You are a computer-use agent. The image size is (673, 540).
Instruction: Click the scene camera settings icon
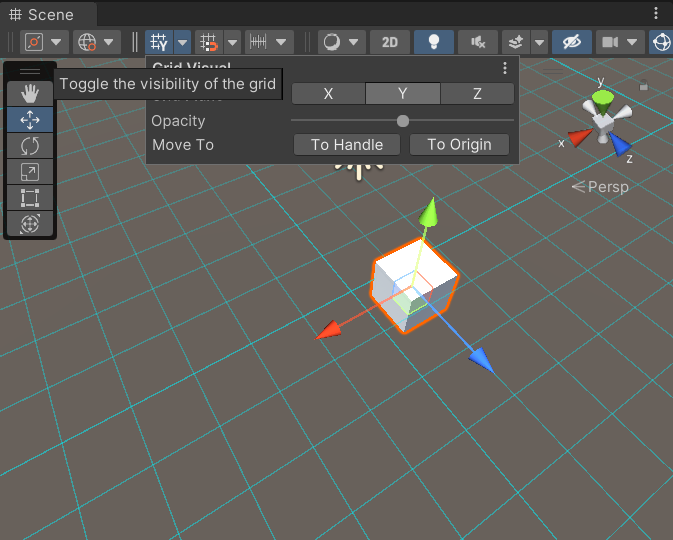point(610,42)
